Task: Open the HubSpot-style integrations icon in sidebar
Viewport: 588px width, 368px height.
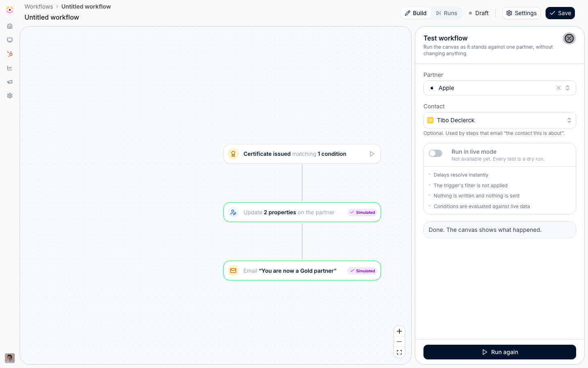Action: [10, 54]
